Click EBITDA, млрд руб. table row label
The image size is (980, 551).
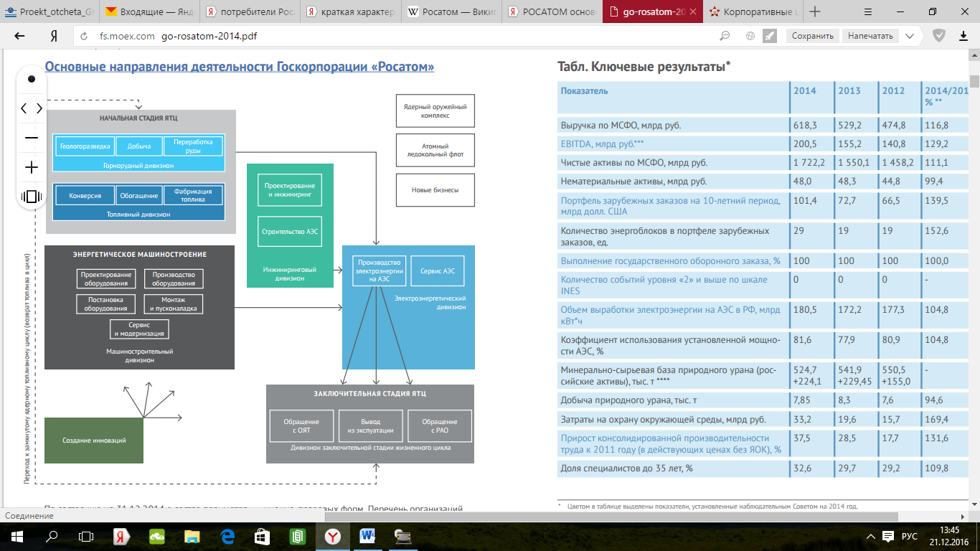(603, 143)
